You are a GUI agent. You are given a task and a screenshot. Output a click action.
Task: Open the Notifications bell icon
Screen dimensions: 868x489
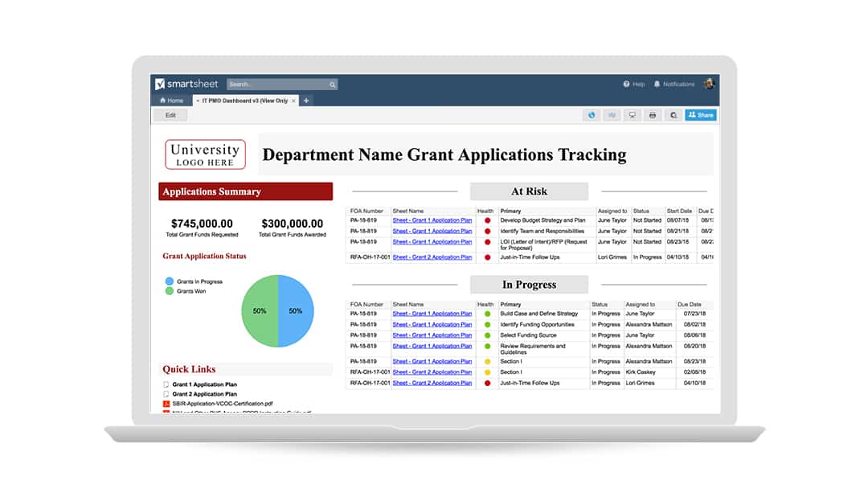coord(655,84)
